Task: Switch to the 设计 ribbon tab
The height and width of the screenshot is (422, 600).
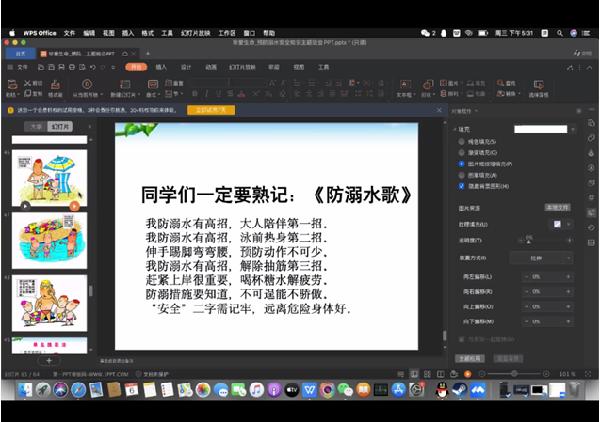Action: [185, 67]
